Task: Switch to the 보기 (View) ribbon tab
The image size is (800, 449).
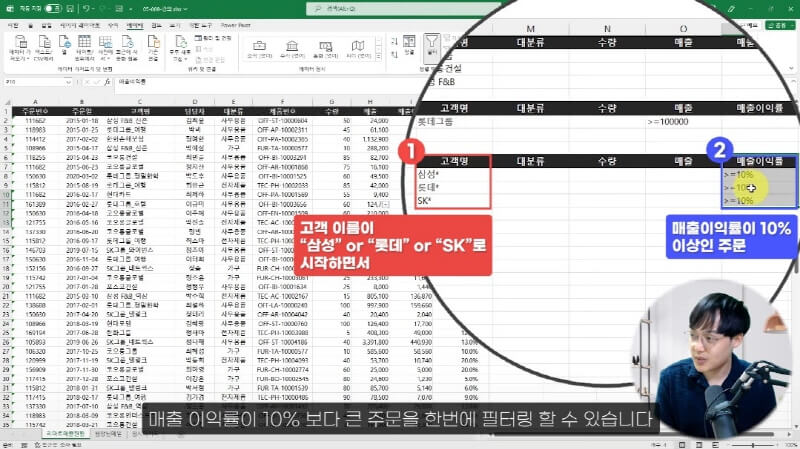Action: tap(174, 25)
